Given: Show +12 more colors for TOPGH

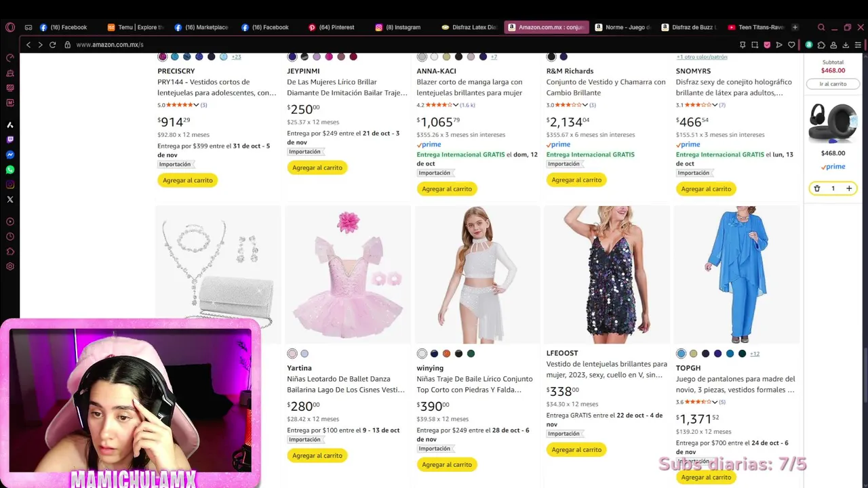Looking at the screenshot, I should coord(755,353).
